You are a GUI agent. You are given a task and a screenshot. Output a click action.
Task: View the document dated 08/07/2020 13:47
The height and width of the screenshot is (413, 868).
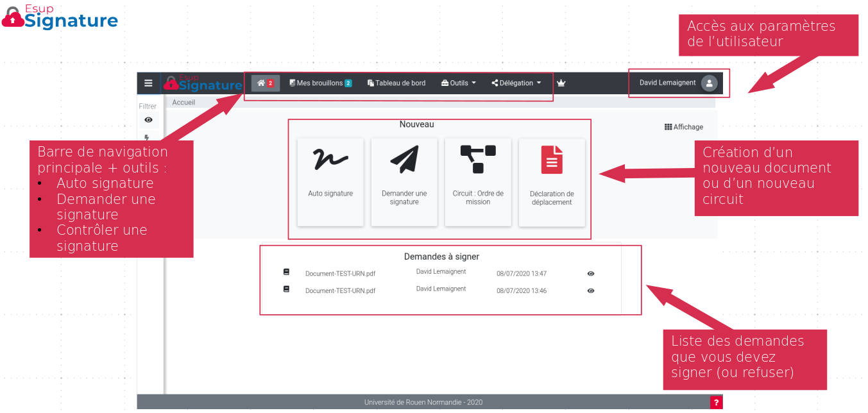coord(591,274)
